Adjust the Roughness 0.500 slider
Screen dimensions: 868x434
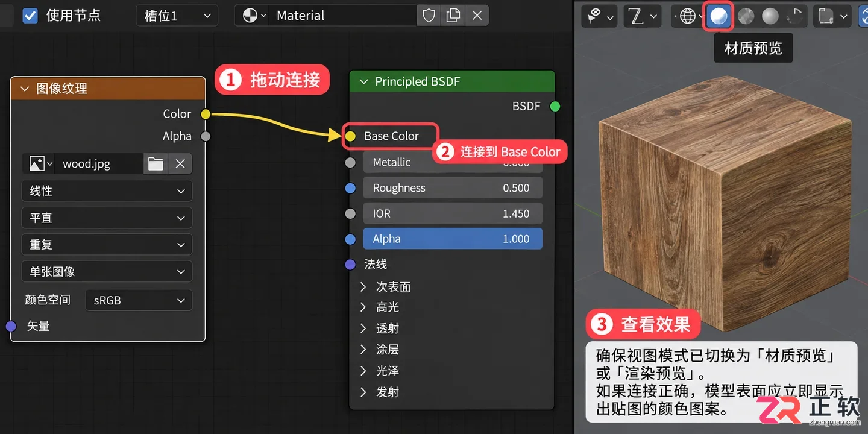(x=453, y=188)
